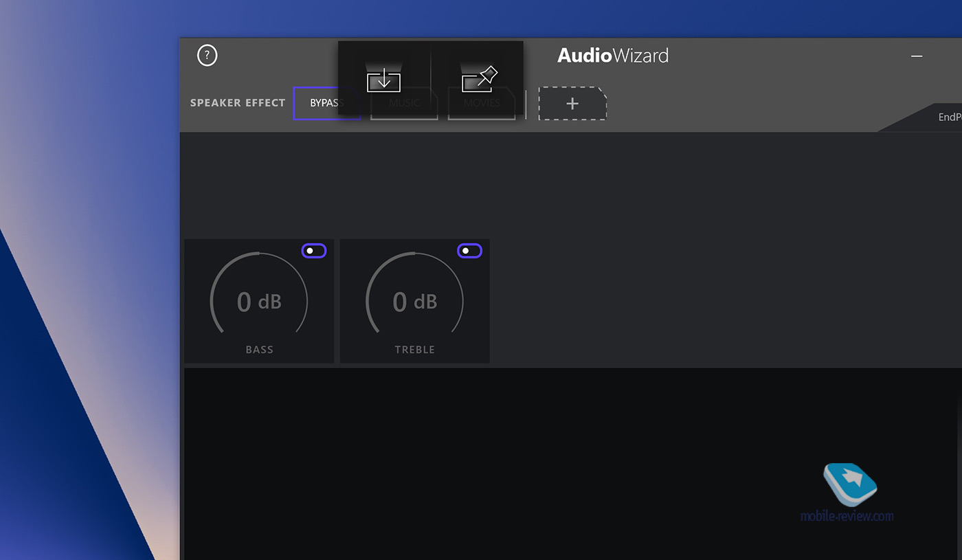962x560 pixels.
Task: Minimize the AudioWizard window
Action: click(x=917, y=56)
